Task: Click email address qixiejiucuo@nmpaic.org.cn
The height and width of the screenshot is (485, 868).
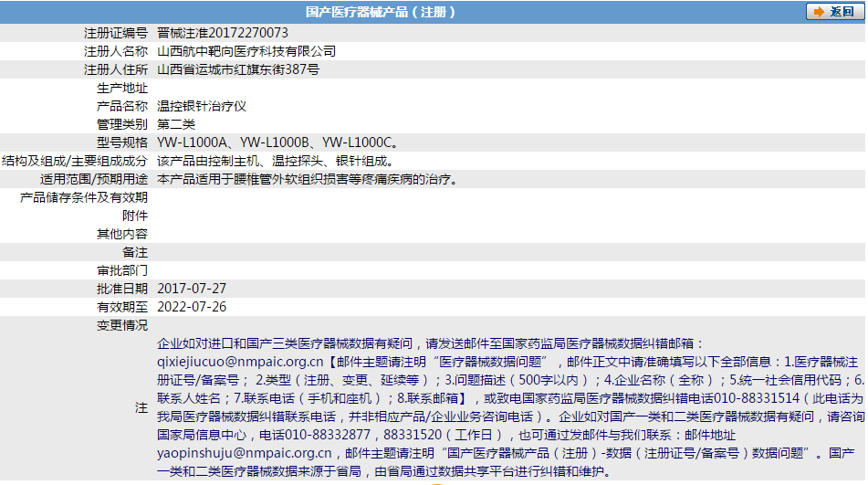Action: point(240,362)
